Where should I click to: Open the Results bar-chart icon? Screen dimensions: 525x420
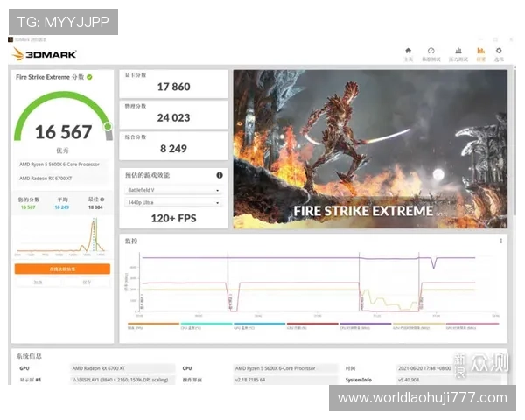[480, 52]
